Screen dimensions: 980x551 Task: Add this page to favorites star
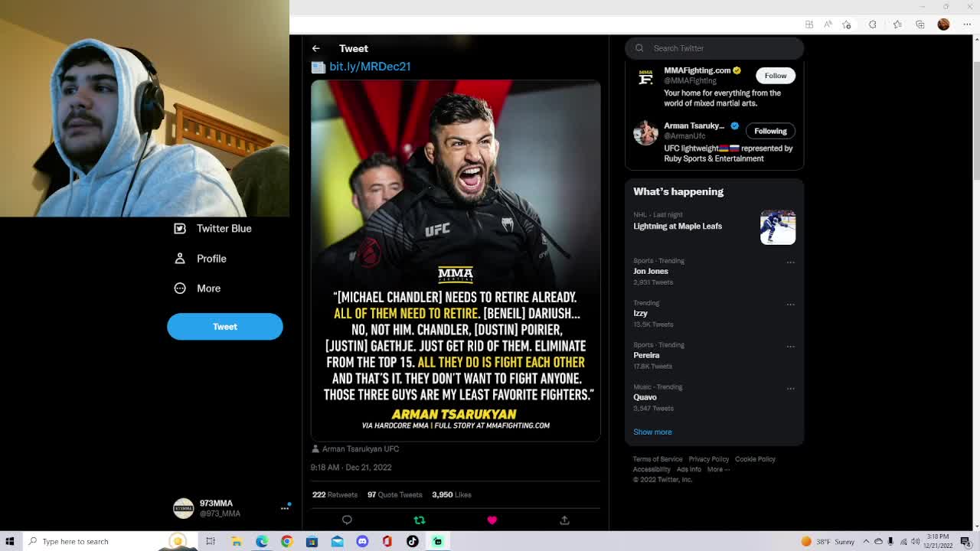847,24
